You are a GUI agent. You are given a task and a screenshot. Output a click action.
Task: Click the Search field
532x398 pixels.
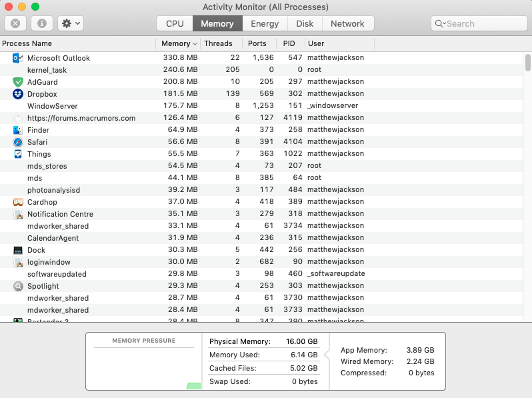tap(479, 23)
